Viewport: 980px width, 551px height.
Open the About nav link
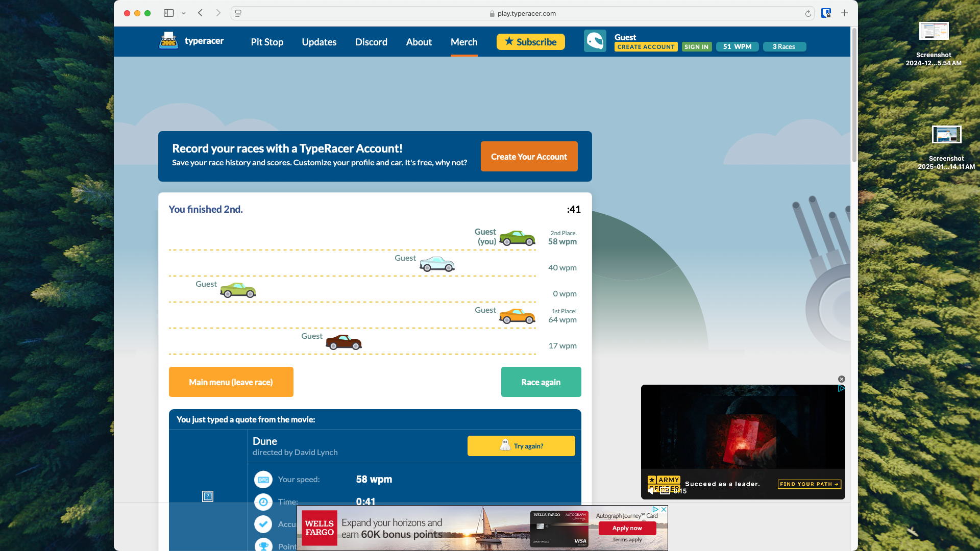419,42
